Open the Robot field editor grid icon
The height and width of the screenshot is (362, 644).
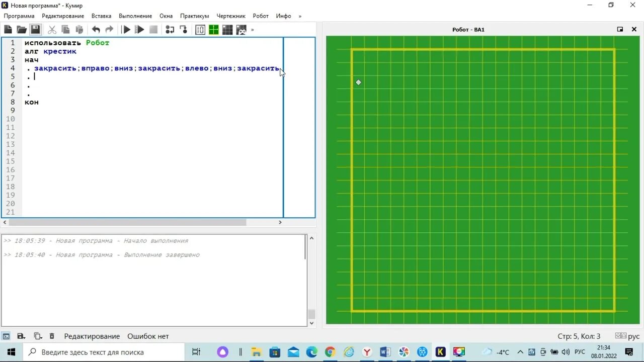(x=227, y=30)
